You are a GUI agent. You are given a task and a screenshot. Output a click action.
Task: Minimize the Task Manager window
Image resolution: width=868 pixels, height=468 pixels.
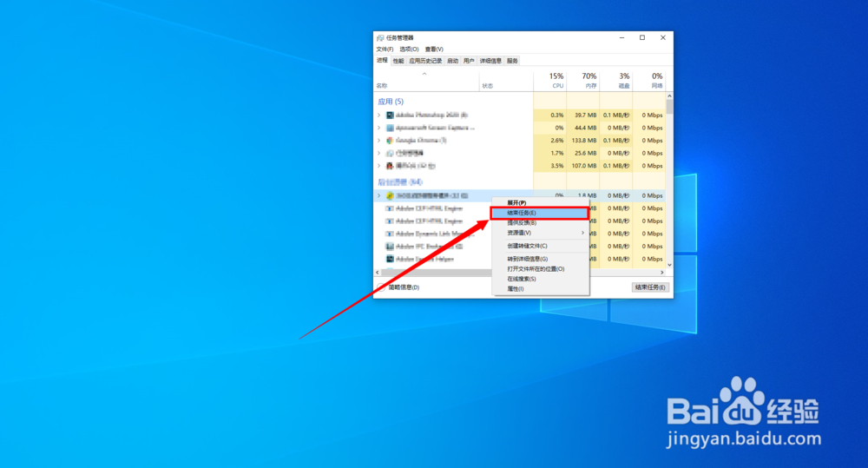pyautogui.click(x=622, y=37)
